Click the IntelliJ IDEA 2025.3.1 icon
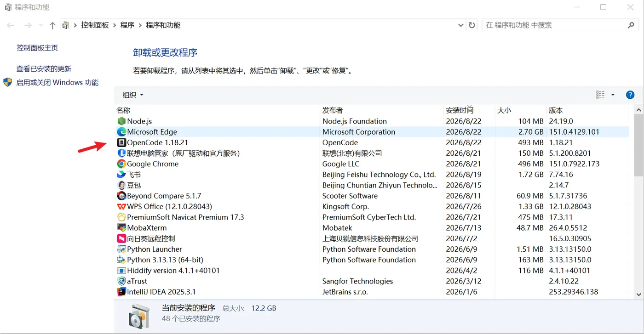Viewport: 644px width, 334px height. click(121, 292)
